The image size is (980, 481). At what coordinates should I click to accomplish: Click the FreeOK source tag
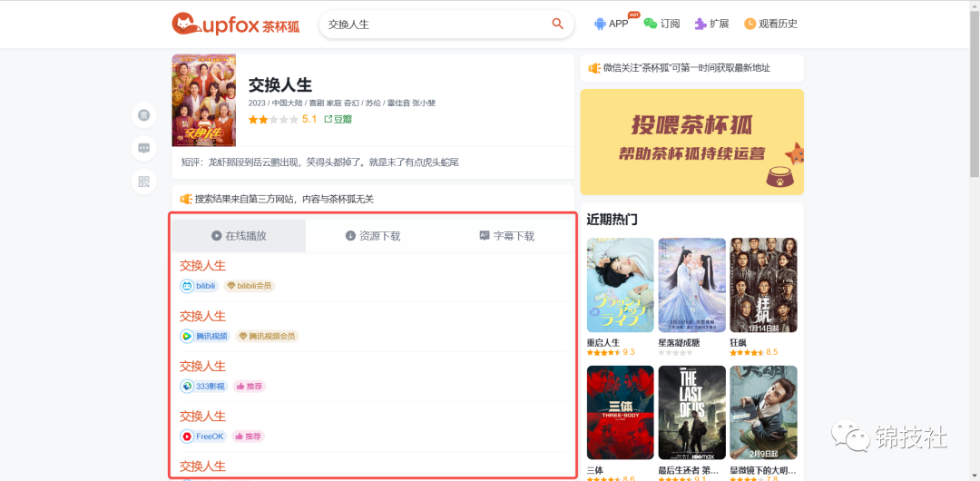pos(203,436)
